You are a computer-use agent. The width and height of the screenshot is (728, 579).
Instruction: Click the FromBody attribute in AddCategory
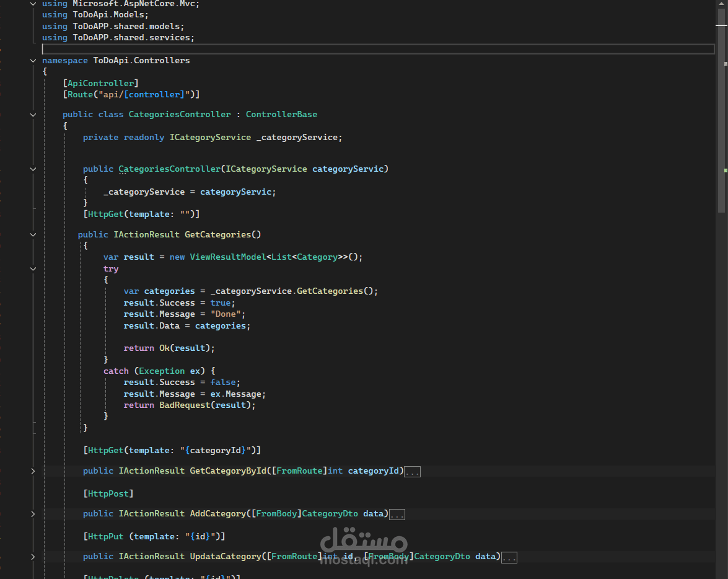coord(276,514)
